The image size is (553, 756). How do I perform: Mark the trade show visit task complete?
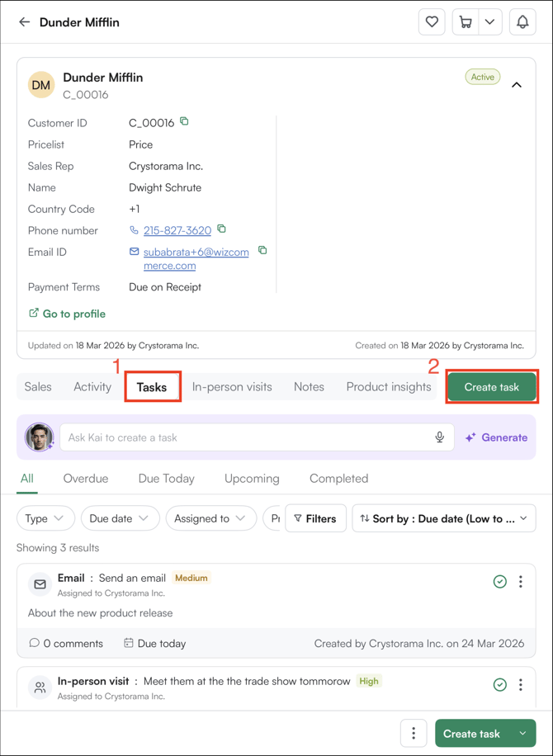click(x=500, y=685)
